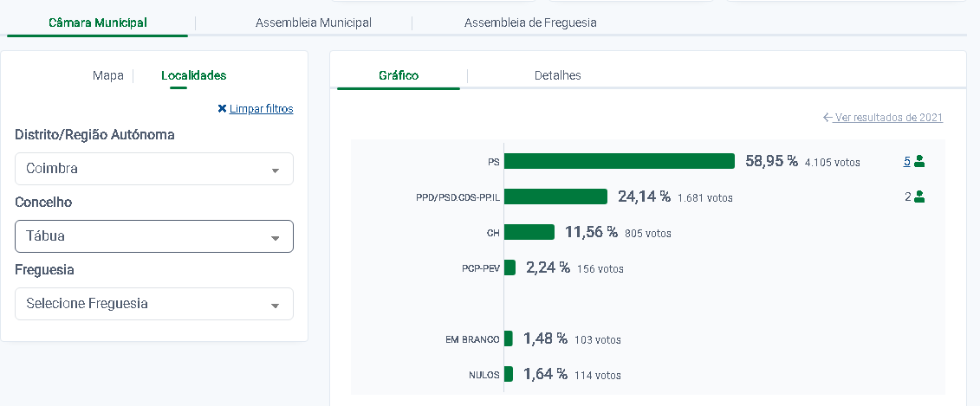Open the Detalhes tab

[557, 75]
